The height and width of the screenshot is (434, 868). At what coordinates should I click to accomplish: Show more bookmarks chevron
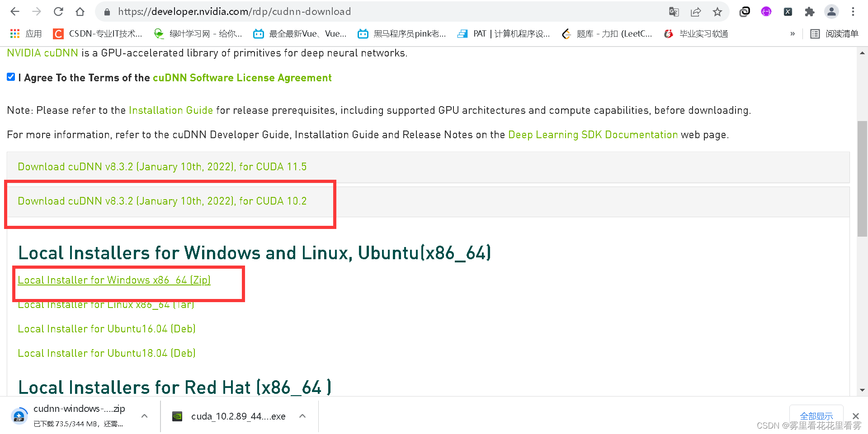pos(793,34)
